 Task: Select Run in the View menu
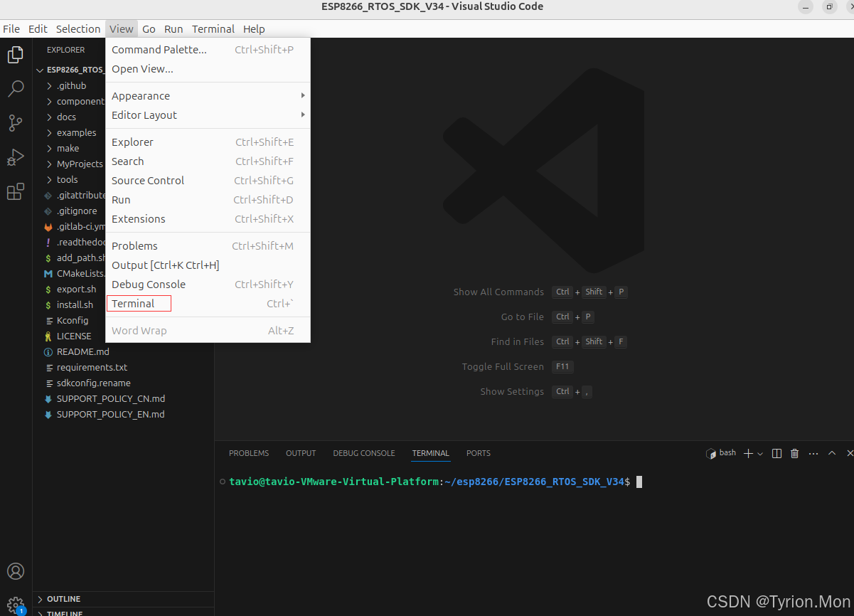[208, 200]
